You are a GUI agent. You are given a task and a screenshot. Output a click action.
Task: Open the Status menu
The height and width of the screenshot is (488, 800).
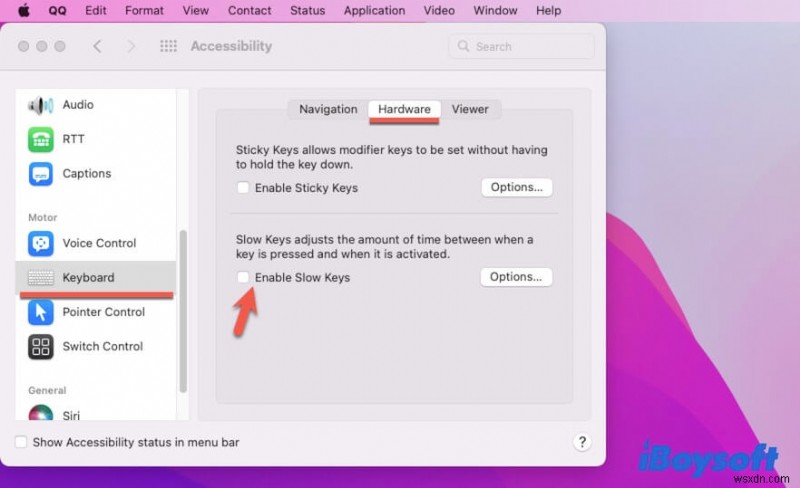coord(308,10)
